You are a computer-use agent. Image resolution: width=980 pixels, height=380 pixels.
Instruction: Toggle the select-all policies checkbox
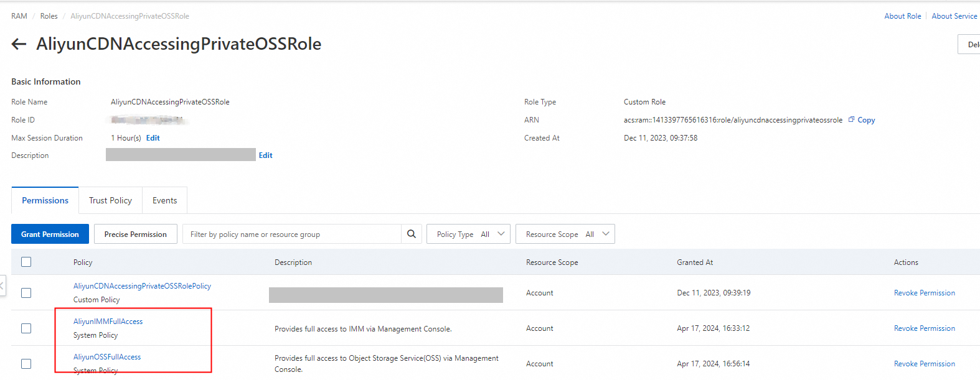[x=26, y=262]
